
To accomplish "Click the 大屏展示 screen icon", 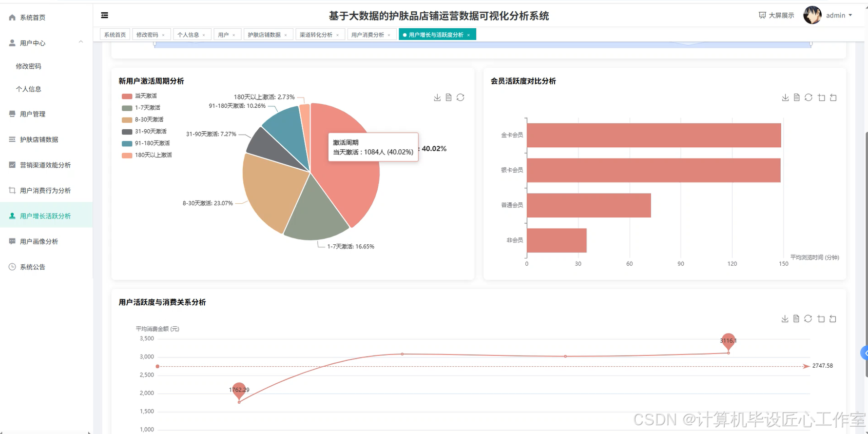I will pyautogui.click(x=762, y=16).
